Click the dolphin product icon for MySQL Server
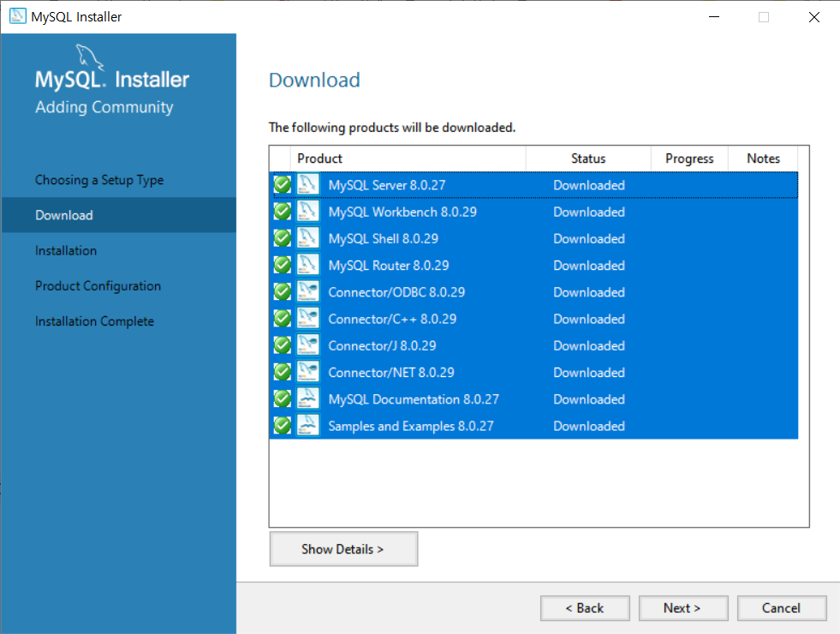The image size is (840, 634). click(x=308, y=184)
